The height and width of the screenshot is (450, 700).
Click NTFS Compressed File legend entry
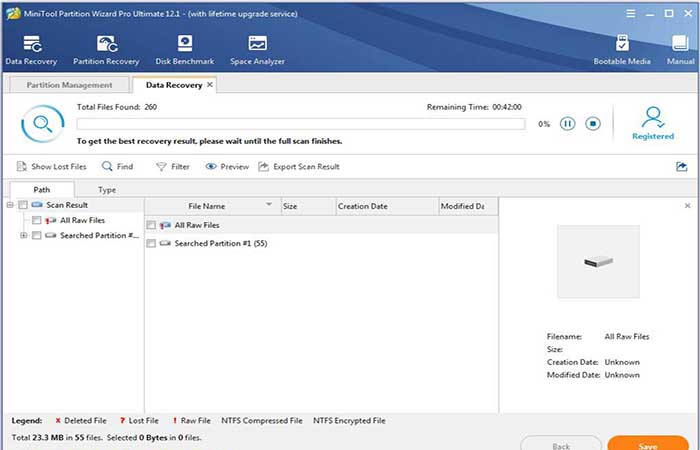262,421
